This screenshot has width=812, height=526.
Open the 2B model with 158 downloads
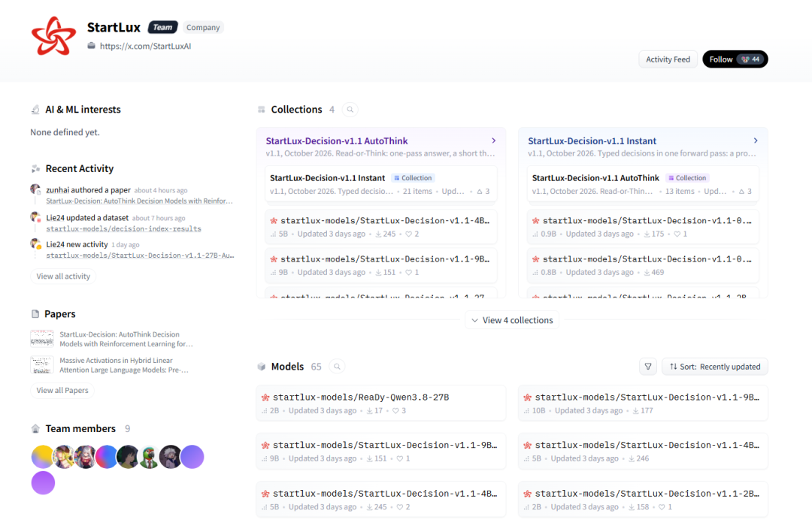click(x=643, y=500)
